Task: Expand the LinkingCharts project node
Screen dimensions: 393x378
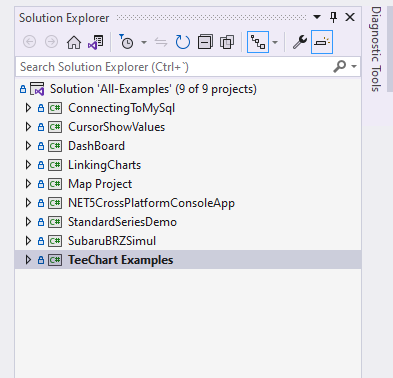Action: pos(28,165)
